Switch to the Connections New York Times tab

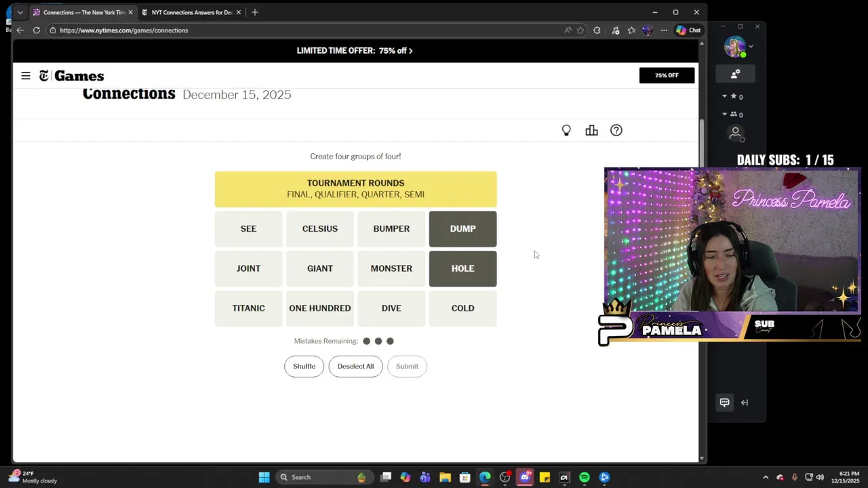84,12
